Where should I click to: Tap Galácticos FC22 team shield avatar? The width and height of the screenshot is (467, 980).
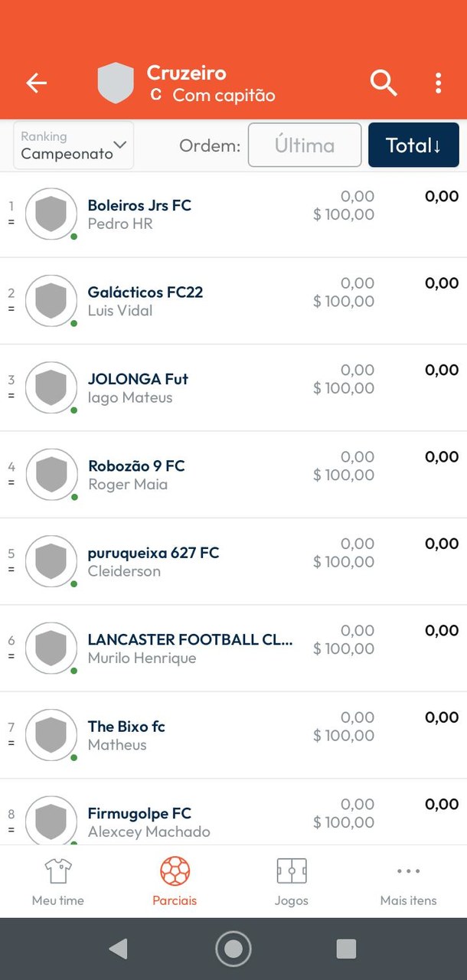click(51, 301)
